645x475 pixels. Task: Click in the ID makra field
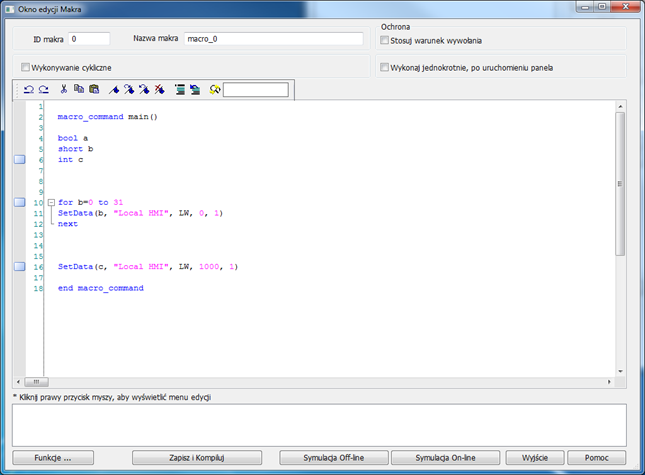(x=89, y=39)
